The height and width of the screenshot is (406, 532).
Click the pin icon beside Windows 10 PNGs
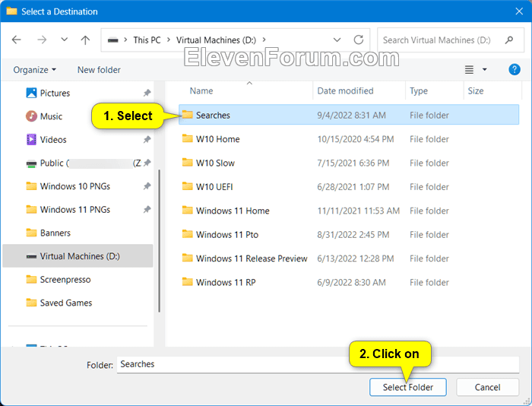147,186
